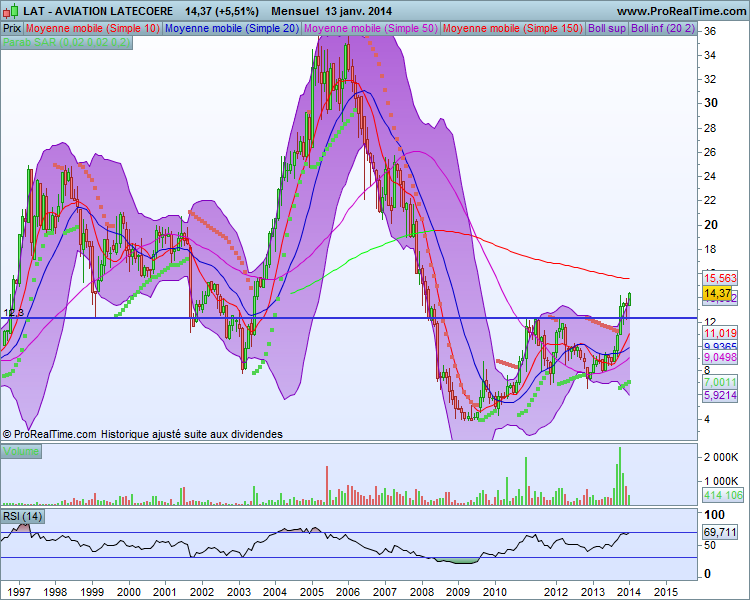Click the © ProRealTime.com copyright text
Image resolution: width=750 pixels, height=600 pixels.
point(49,434)
